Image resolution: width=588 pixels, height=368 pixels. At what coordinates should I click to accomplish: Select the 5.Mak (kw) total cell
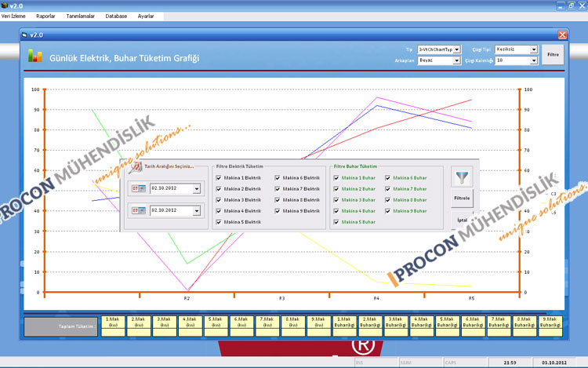216,326
